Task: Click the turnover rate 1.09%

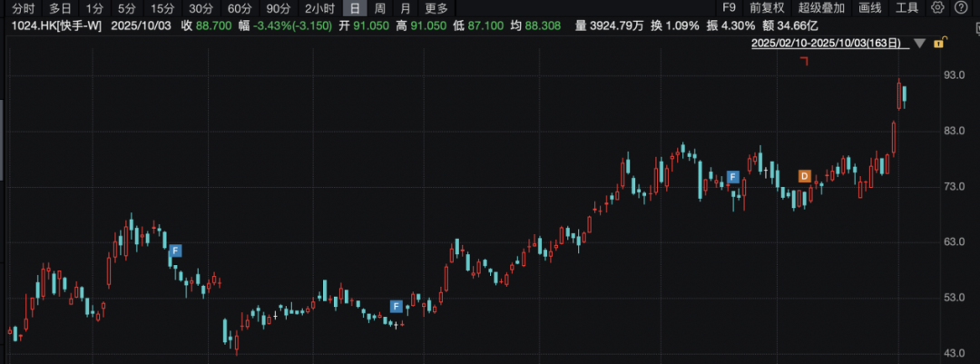Action: point(682,25)
